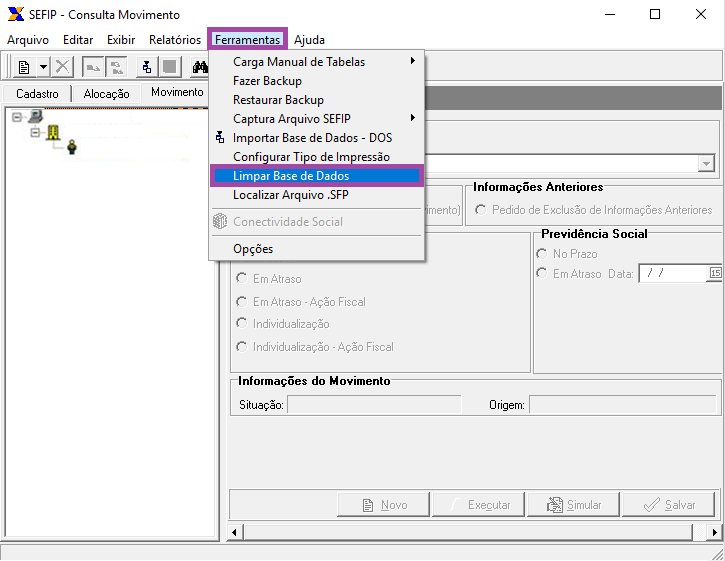Open the Arquivo menu
This screenshot has width=725, height=561.
click(x=28, y=40)
